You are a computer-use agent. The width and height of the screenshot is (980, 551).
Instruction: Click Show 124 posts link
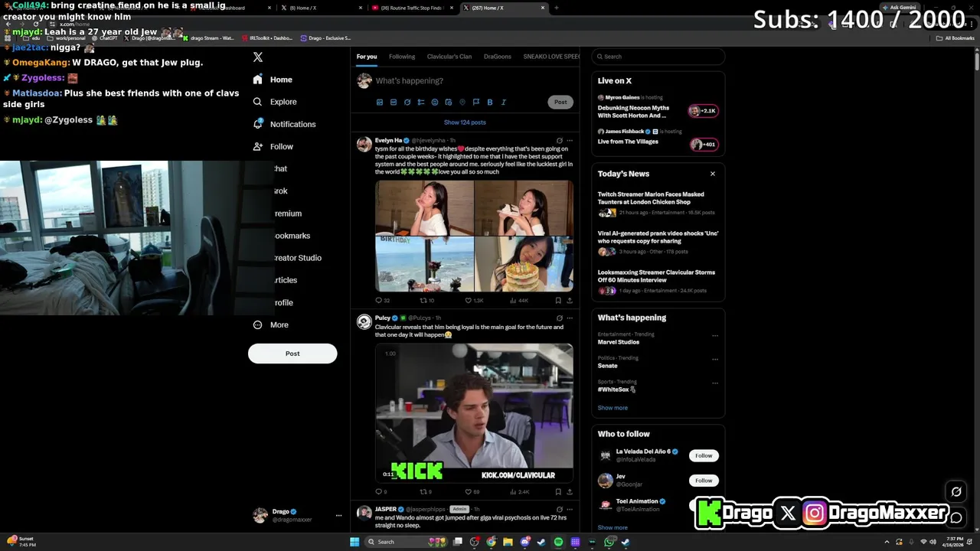click(x=465, y=122)
